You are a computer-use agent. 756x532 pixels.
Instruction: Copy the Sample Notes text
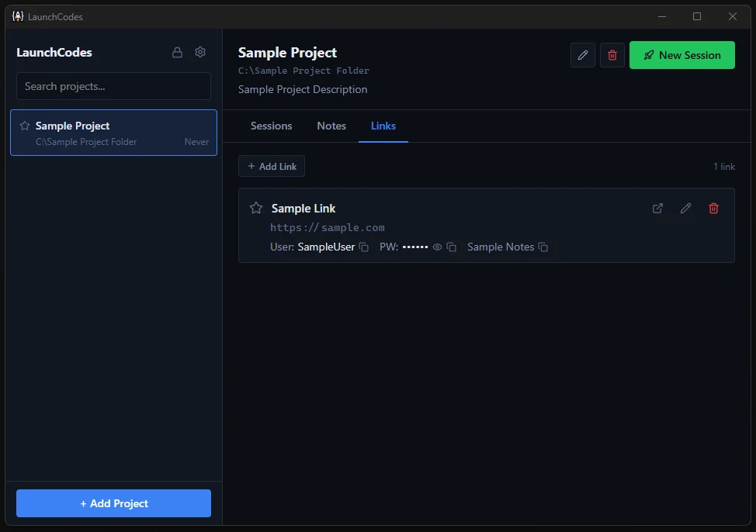[x=543, y=247]
